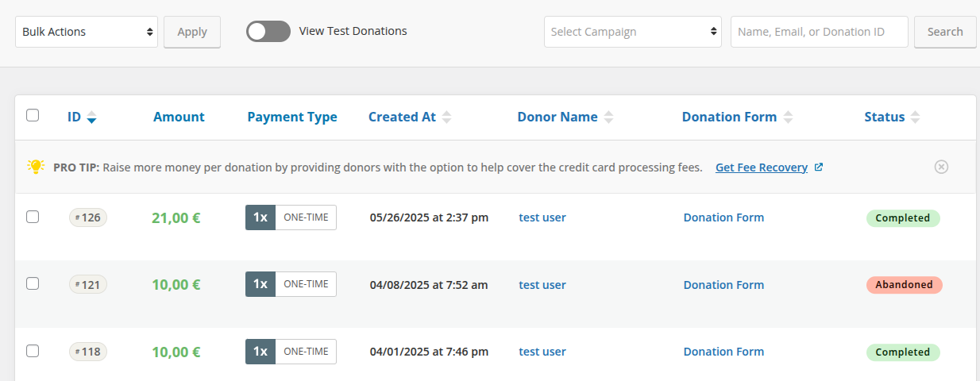Check the select-all donations checkbox
980x381 pixels.
click(33, 115)
